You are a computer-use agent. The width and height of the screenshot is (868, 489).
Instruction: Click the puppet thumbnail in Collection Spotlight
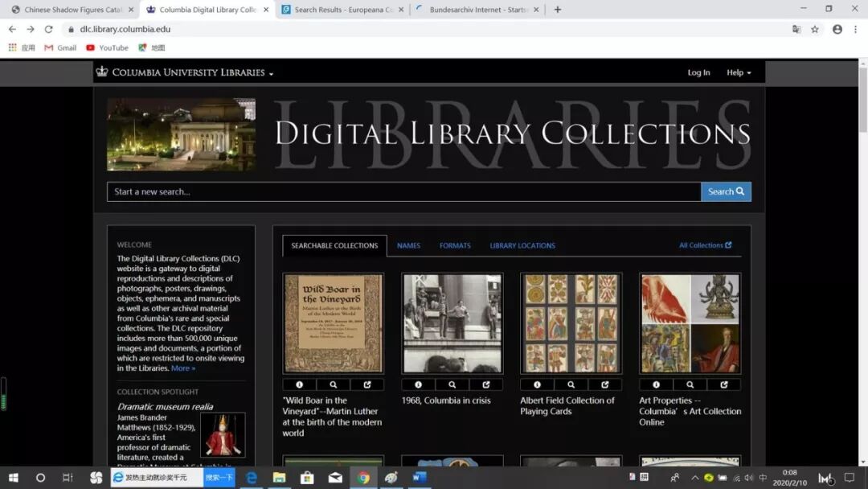(223, 435)
